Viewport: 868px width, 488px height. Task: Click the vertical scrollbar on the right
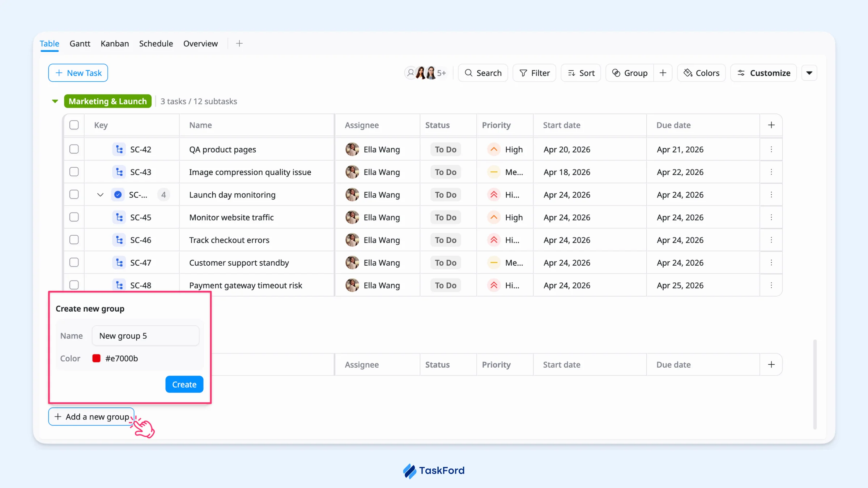point(815,384)
